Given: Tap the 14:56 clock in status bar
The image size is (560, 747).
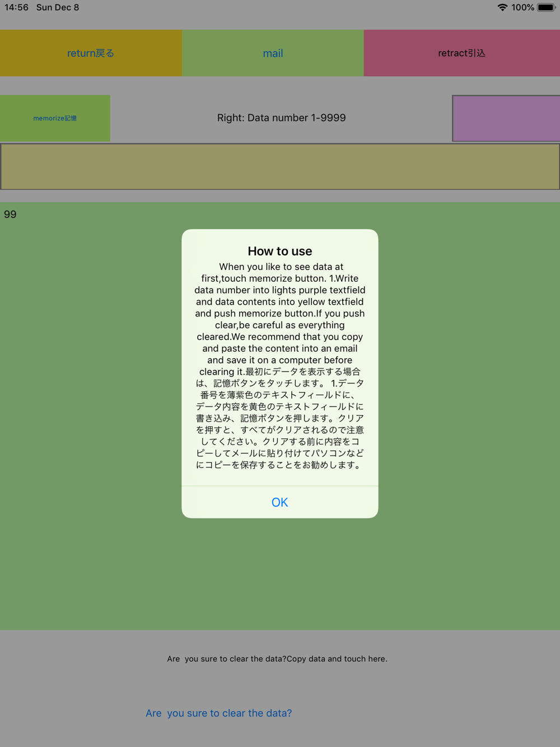Looking at the screenshot, I should 16,7.
